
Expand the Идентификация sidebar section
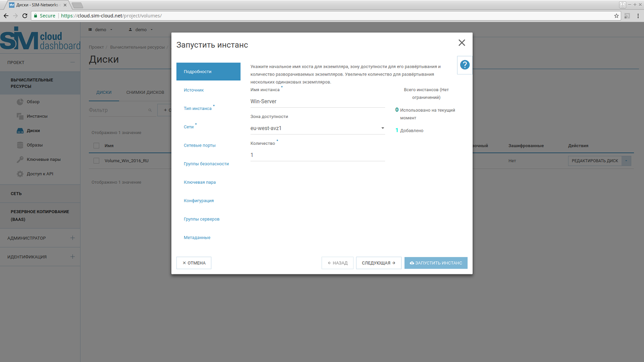point(72,257)
